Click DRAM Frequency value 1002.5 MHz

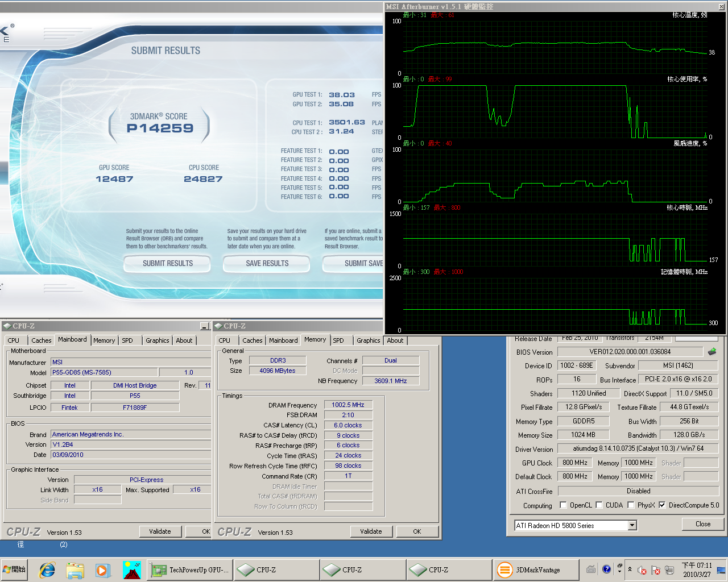coord(348,405)
